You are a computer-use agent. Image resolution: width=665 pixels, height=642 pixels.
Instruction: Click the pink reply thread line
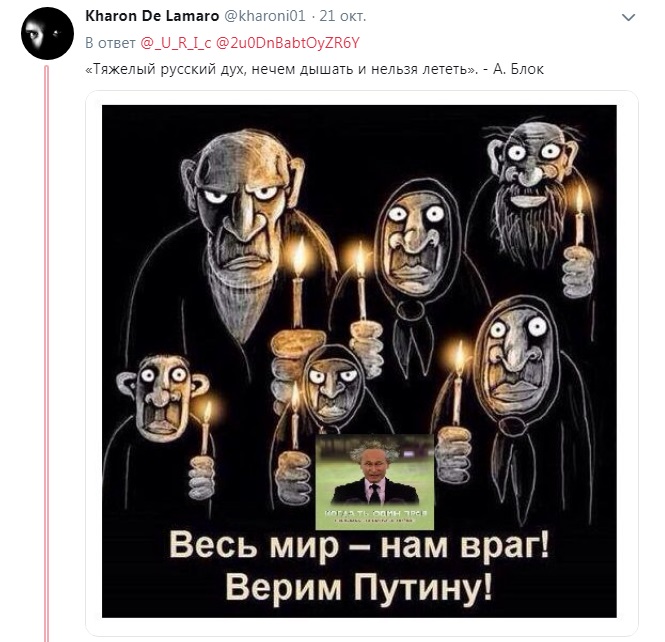(x=47, y=352)
